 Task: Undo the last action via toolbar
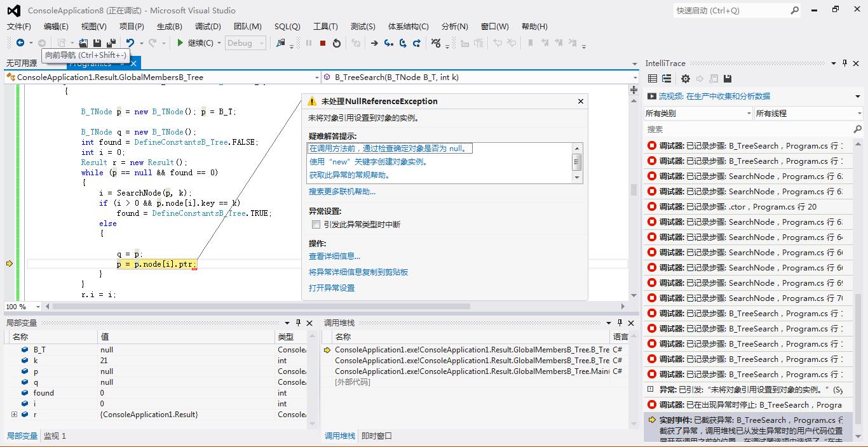tap(130, 43)
